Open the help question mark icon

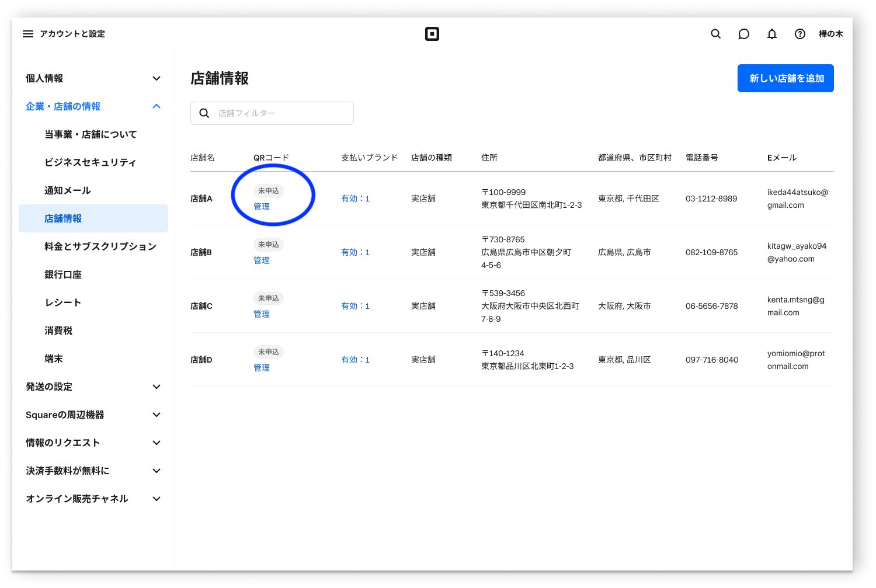click(799, 34)
